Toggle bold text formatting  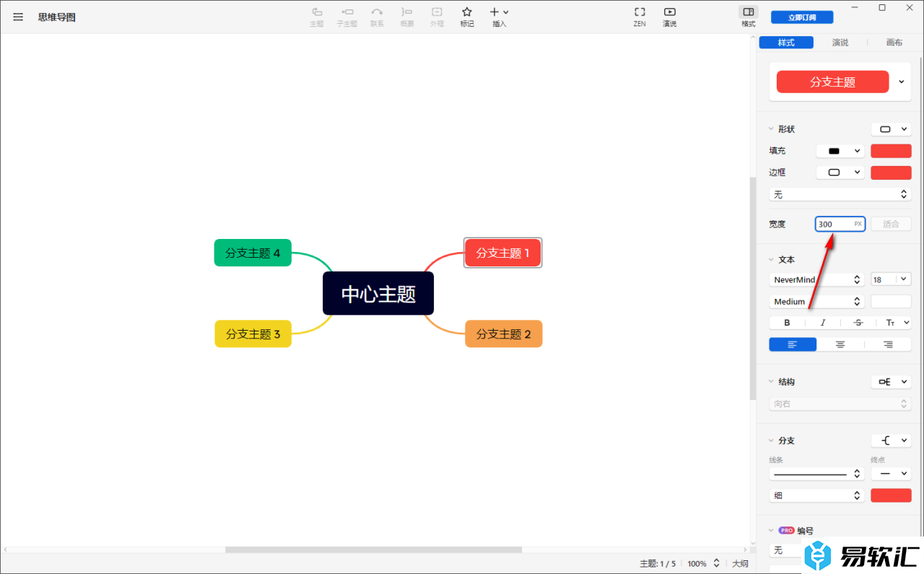coord(787,323)
